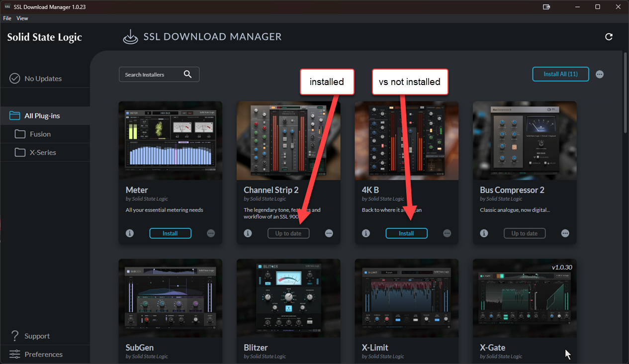Viewport: 629px width, 364px height.
Task: Click 'Classic analogue, now digital...' description
Action: (515, 210)
